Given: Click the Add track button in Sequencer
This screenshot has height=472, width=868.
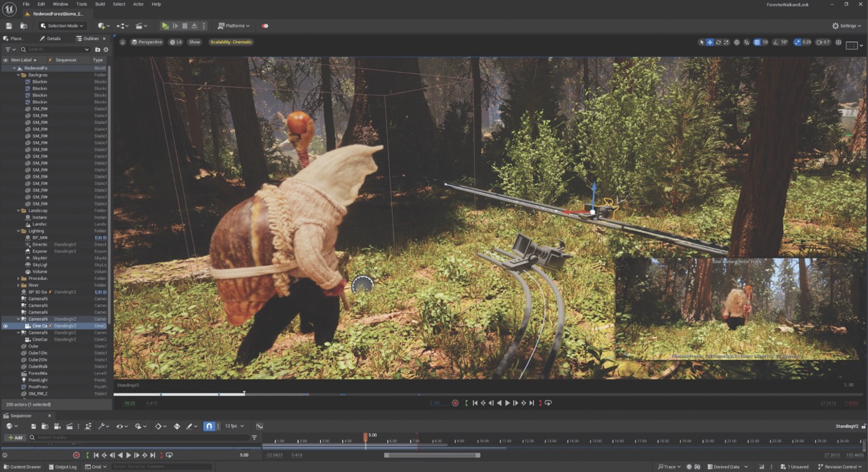Looking at the screenshot, I should pos(14,437).
